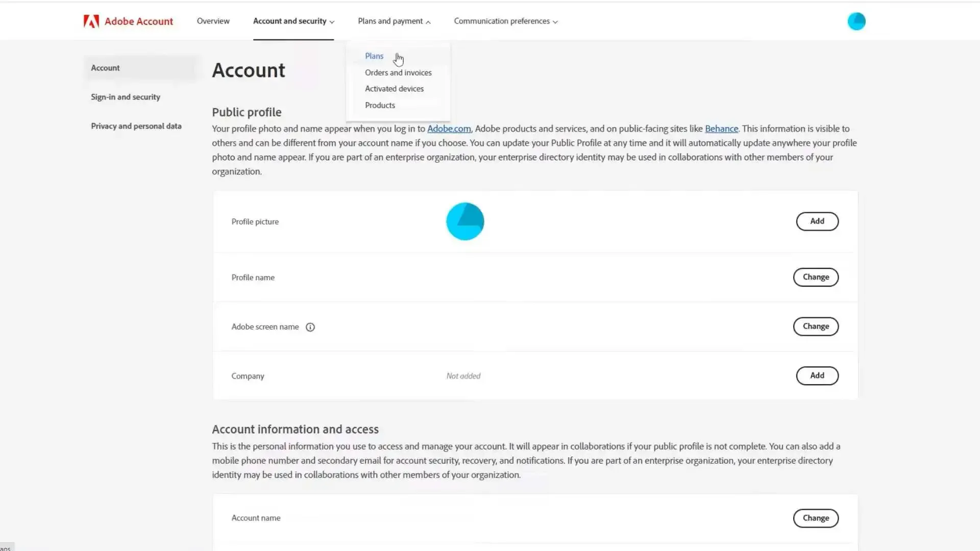
Task: Click the Add button for profile picture
Action: (817, 221)
